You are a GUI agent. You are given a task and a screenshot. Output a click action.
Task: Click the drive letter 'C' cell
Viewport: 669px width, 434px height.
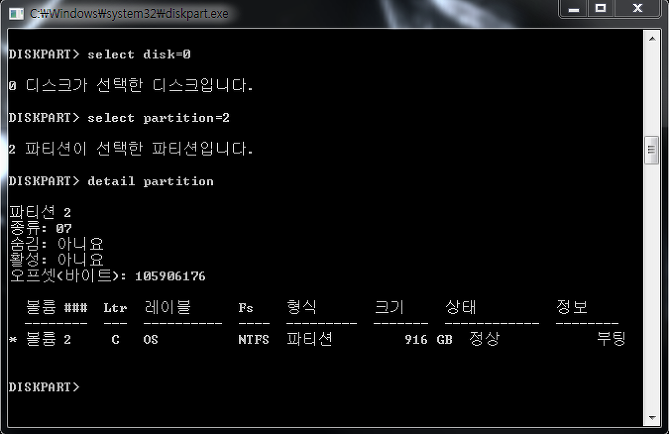point(115,340)
